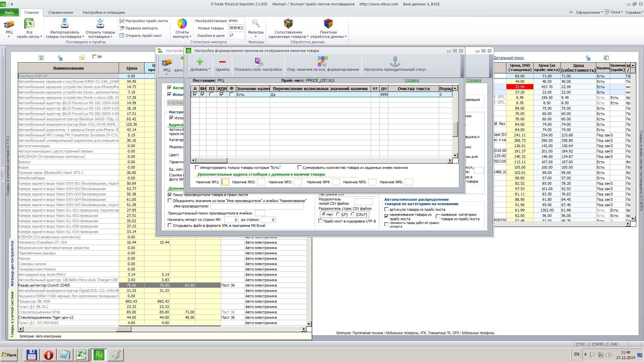The width and height of the screenshot is (644, 362).
Task: Click 'Показать глоб. настройки' icon
Action: pyautogui.click(x=258, y=62)
